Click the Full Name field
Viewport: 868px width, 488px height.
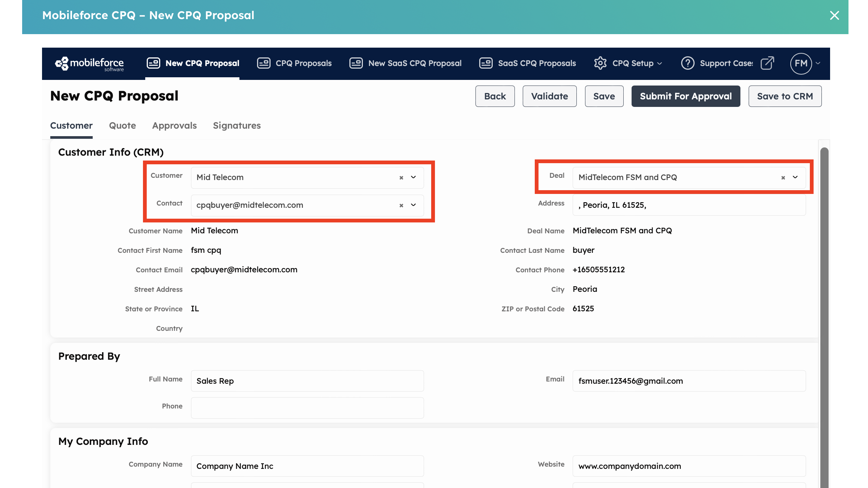tap(307, 381)
